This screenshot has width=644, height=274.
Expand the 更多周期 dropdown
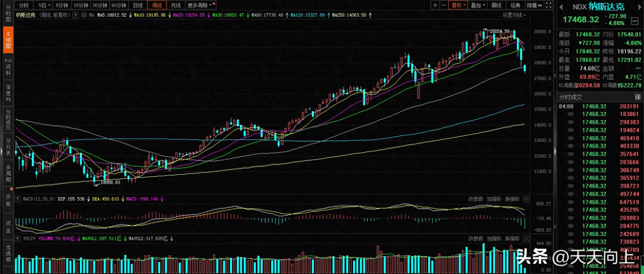tap(200, 5)
